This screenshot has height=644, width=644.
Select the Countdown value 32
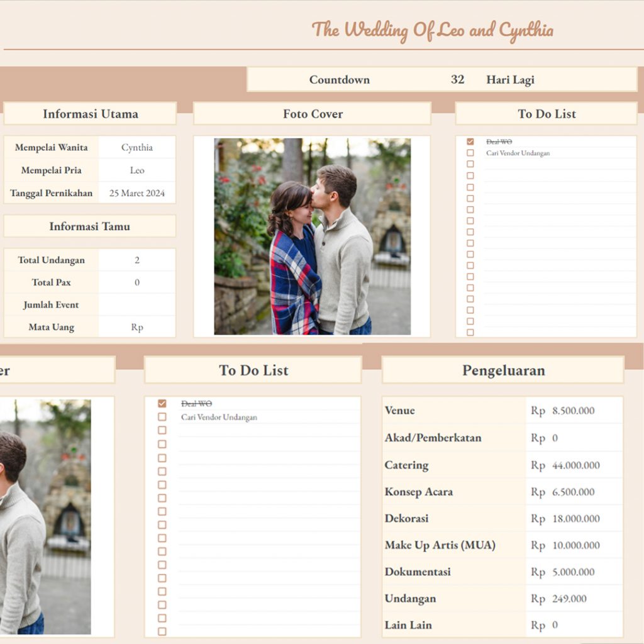457,80
